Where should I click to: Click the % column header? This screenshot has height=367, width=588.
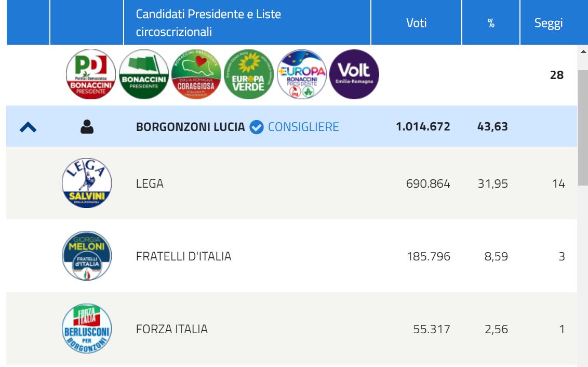tap(491, 22)
